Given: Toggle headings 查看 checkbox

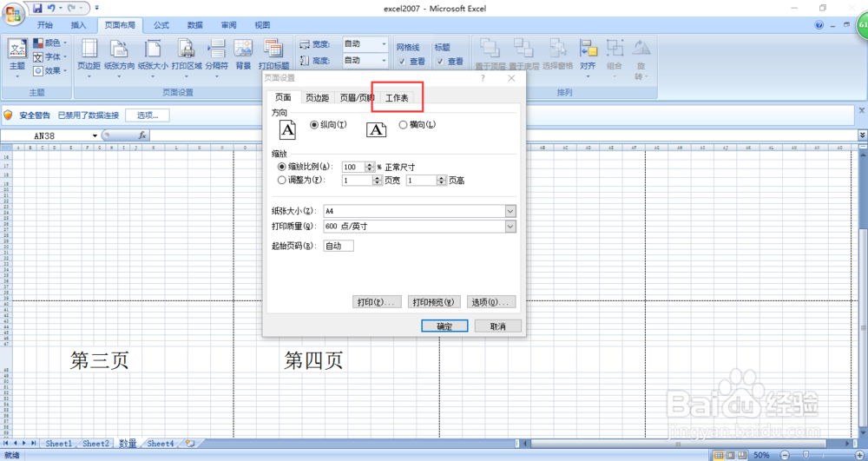Looking at the screenshot, I should [x=440, y=62].
